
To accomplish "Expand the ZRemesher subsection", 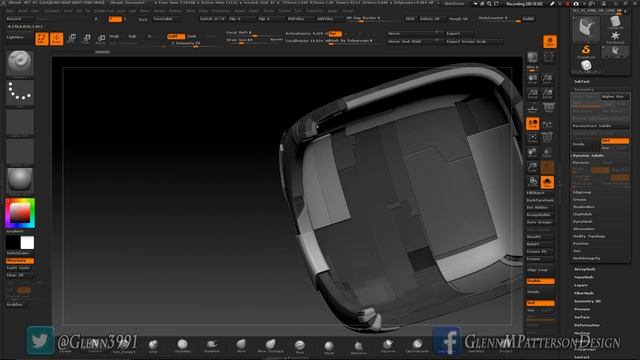I will [584, 229].
